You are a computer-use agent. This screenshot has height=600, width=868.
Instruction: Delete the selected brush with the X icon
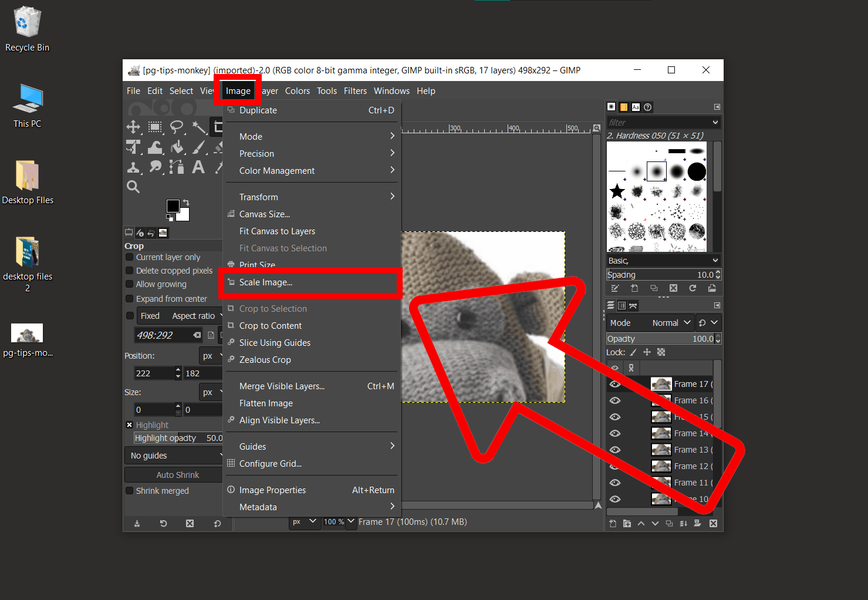673,288
